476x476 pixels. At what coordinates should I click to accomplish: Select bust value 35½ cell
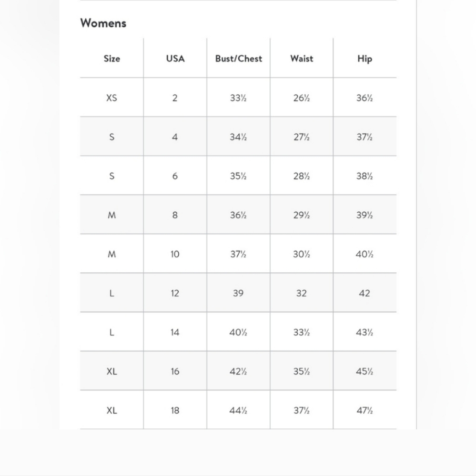click(238, 176)
